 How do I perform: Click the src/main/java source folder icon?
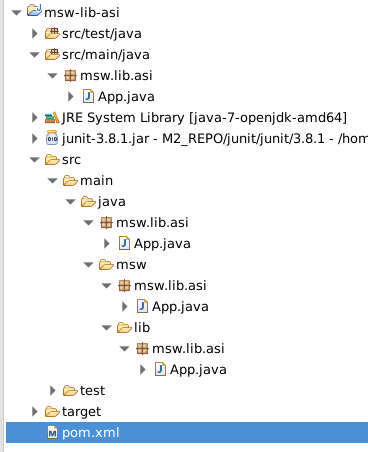click(x=52, y=54)
